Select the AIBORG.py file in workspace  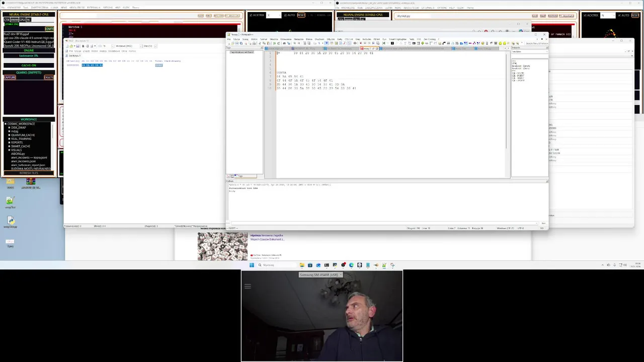coord(18,154)
